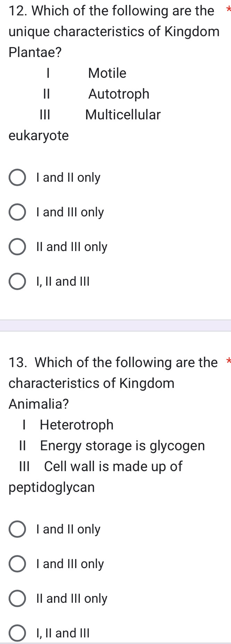Image resolution: width=231 pixels, height=644 pixels.
Task: Click the "Motile" option label
Action: coord(106,73)
